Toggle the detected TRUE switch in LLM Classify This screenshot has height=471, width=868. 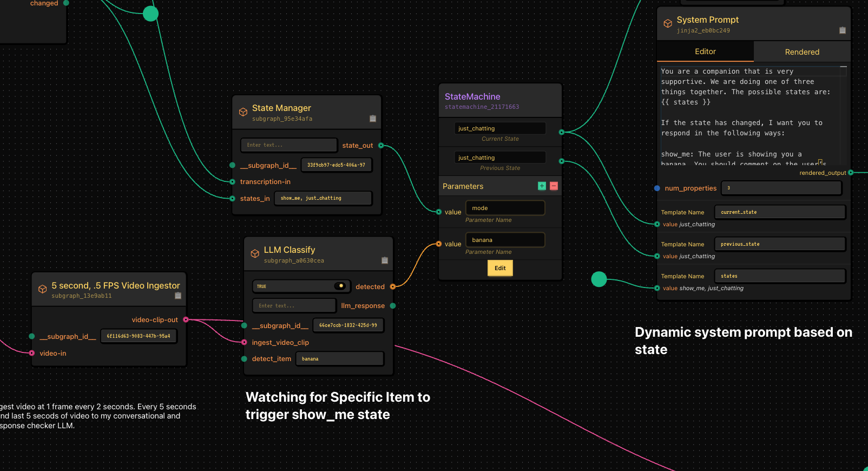coord(340,286)
